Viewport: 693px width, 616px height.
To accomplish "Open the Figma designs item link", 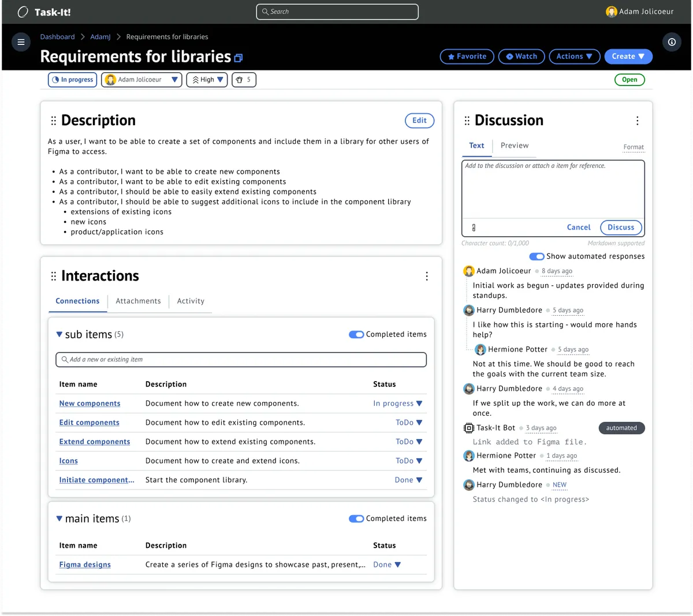I will 85,565.
